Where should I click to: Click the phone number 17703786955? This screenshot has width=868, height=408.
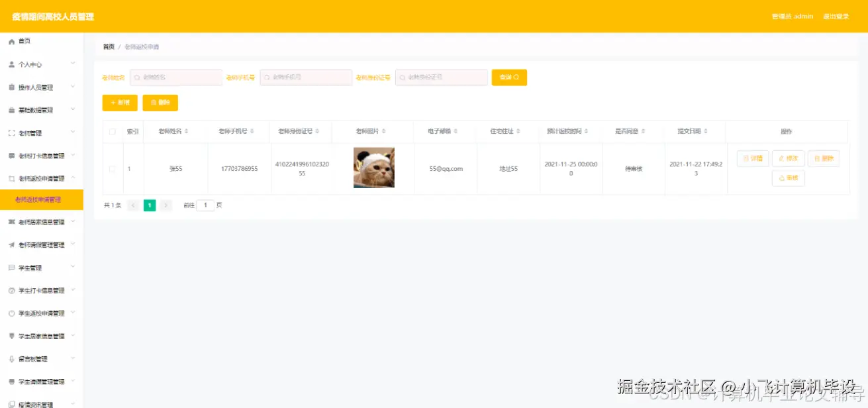(239, 169)
